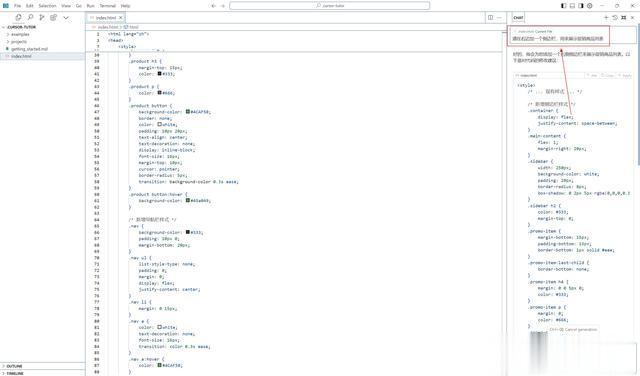
Task: Click the white color swatch on line 81
Action: click(x=160, y=327)
